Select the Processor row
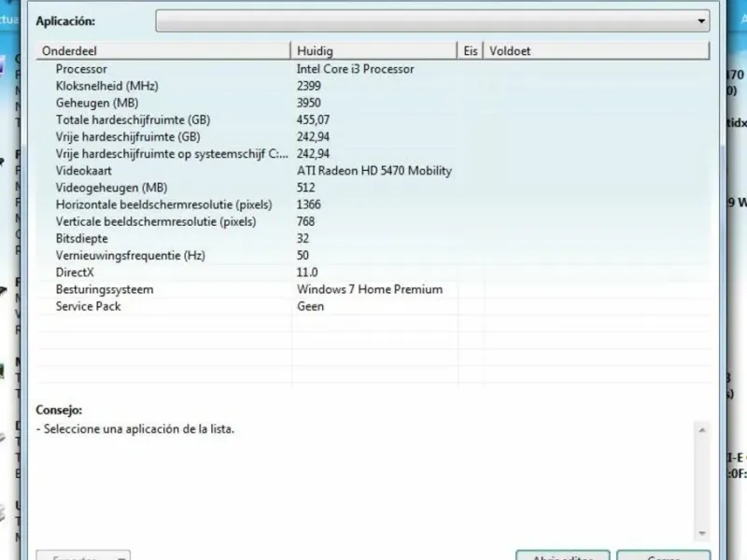747x560 pixels. [x=373, y=69]
